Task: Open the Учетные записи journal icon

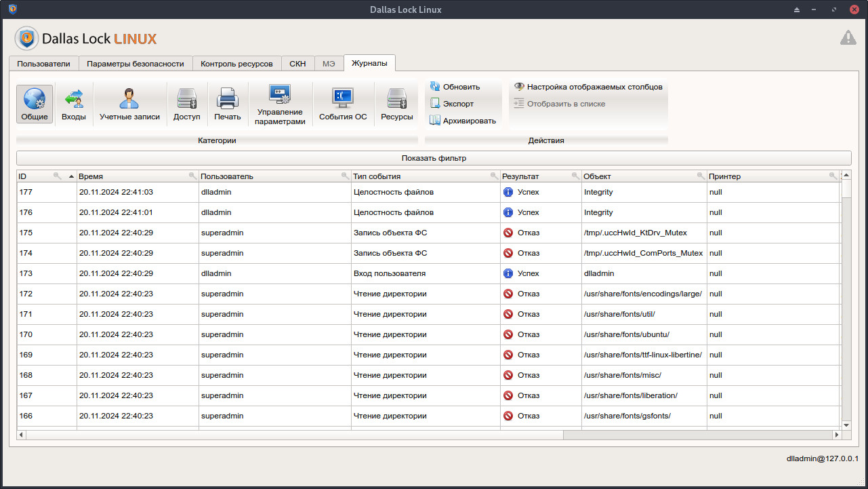Action: [129, 103]
